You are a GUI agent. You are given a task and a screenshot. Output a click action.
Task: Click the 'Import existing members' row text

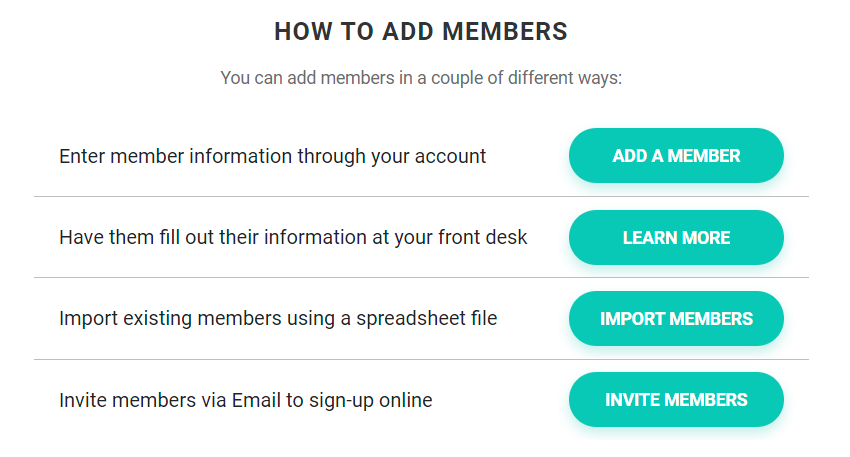(x=278, y=319)
